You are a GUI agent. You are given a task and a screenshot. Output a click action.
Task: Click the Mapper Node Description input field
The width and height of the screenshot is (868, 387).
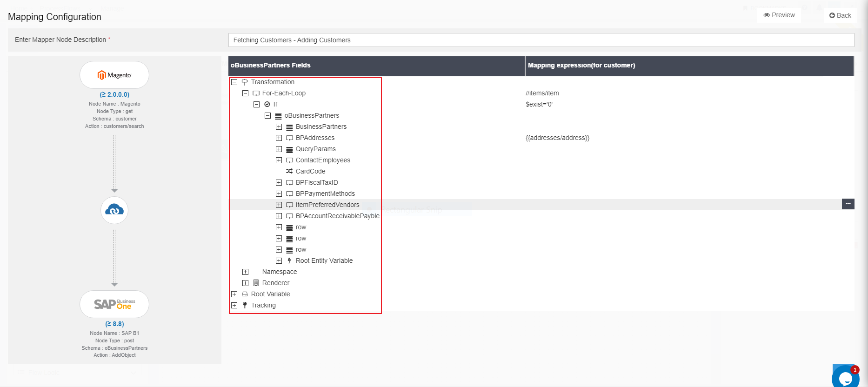click(541, 40)
